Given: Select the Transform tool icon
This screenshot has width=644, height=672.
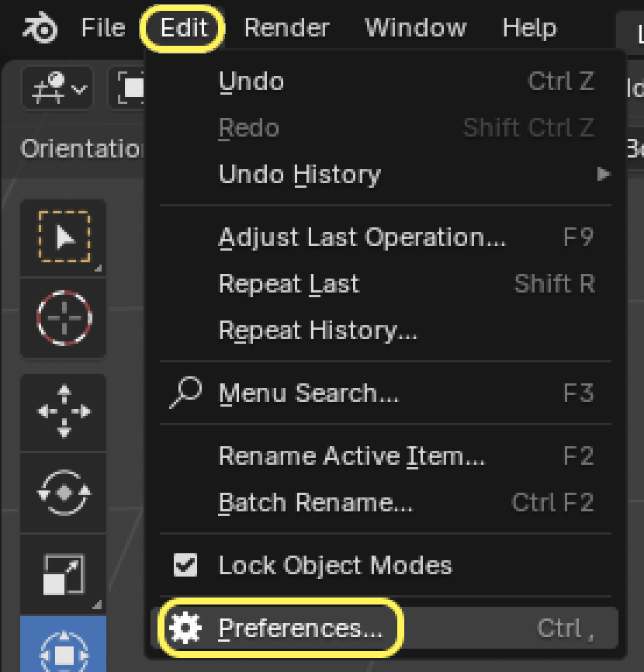Looking at the screenshot, I should (64, 650).
